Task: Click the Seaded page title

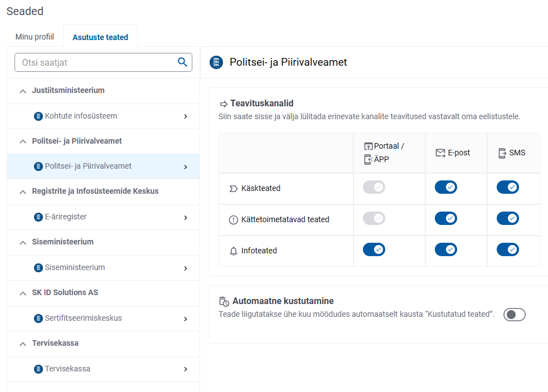Action: pyautogui.click(x=25, y=11)
